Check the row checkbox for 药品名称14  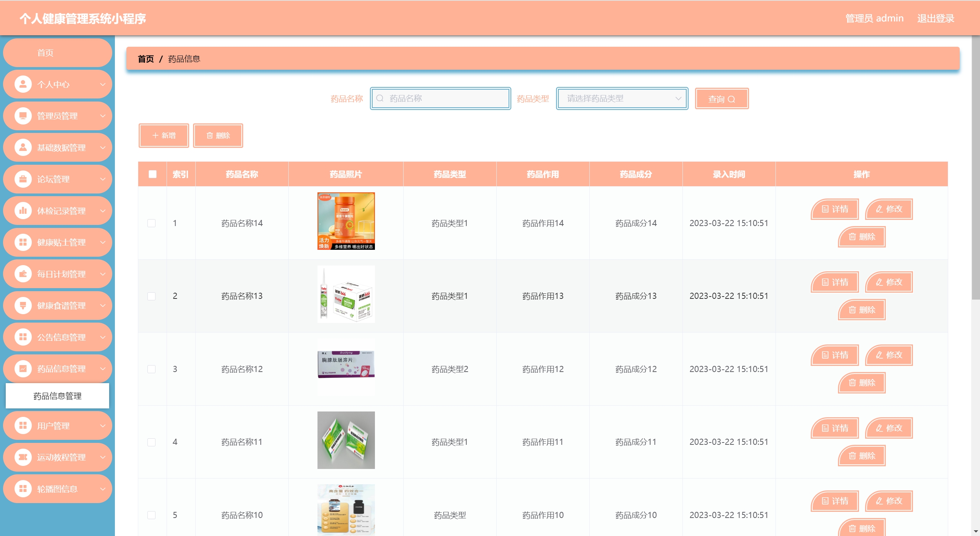tap(152, 223)
